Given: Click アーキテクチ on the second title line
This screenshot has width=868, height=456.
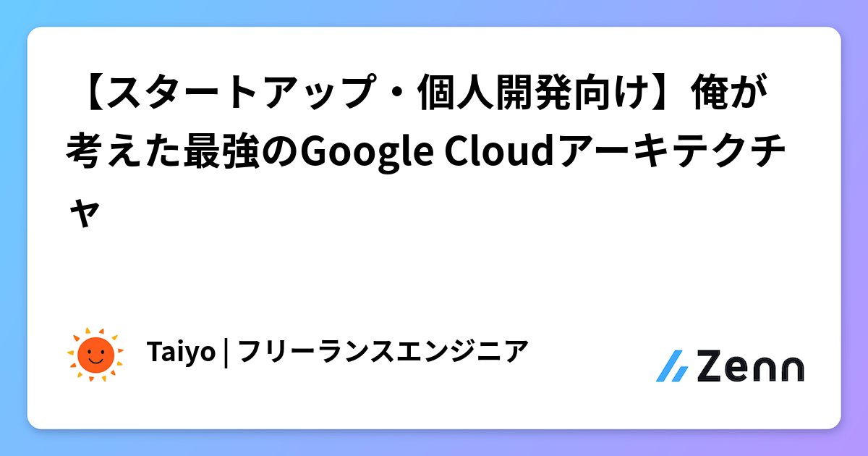Looking at the screenshot, I should click(x=671, y=152).
